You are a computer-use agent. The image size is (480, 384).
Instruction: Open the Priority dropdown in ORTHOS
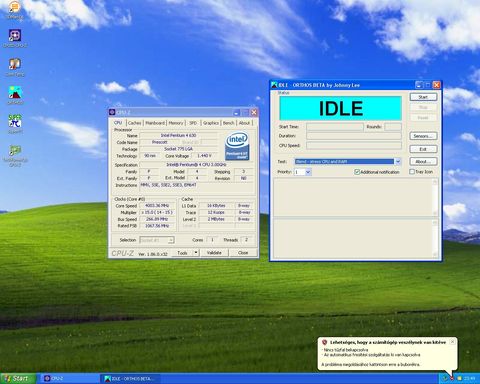click(x=308, y=172)
